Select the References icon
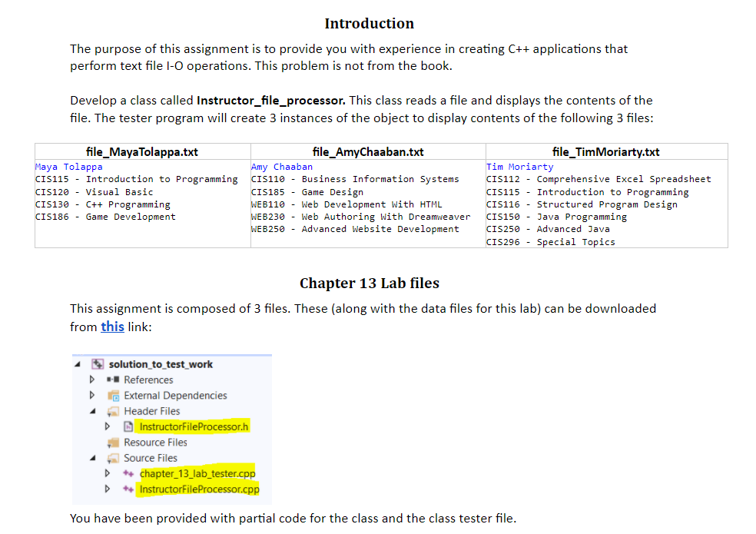This screenshot has width=756, height=534. pyautogui.click(x=114, y=380)
